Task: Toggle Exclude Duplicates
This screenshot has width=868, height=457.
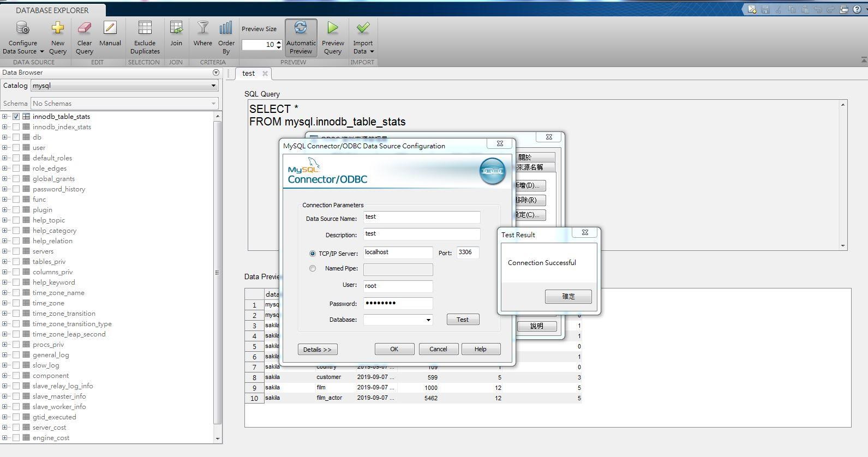Action: [x=145, y=37]
